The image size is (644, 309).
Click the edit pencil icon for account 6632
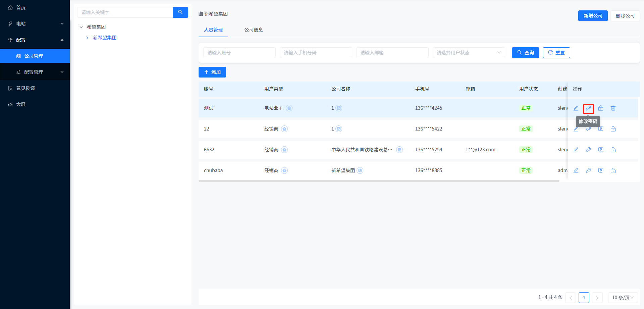576,150
